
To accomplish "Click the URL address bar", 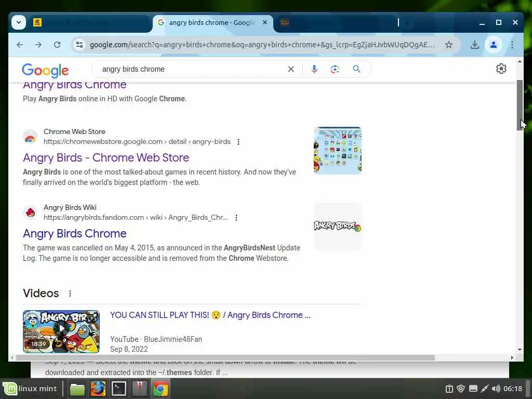I will tap(262, 45).
